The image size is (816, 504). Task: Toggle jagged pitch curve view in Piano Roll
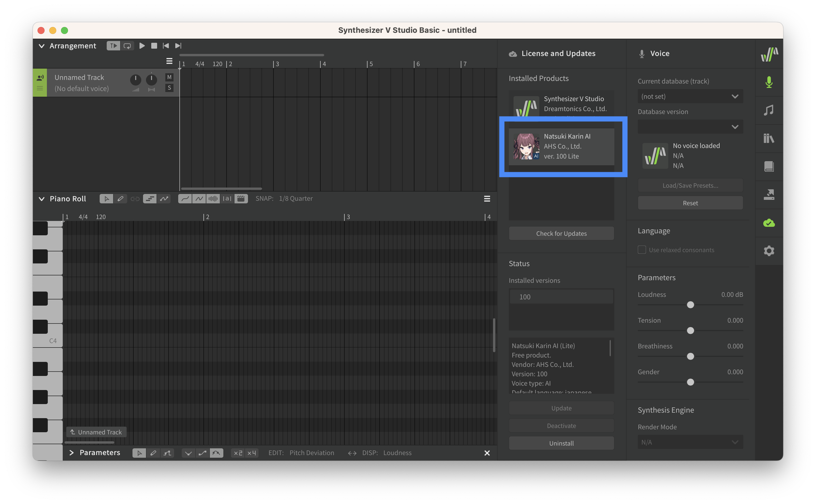(199, 199)
